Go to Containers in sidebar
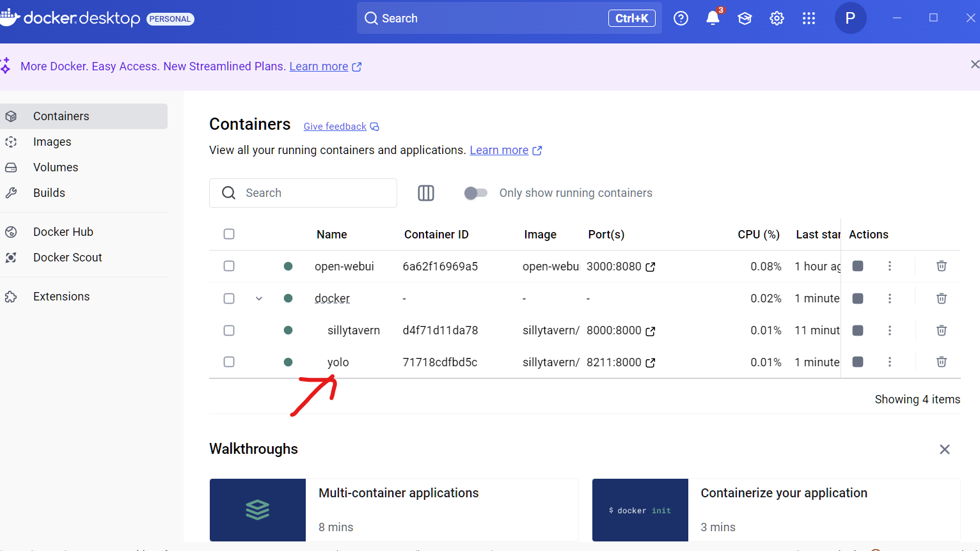 (x=84, y=116)
